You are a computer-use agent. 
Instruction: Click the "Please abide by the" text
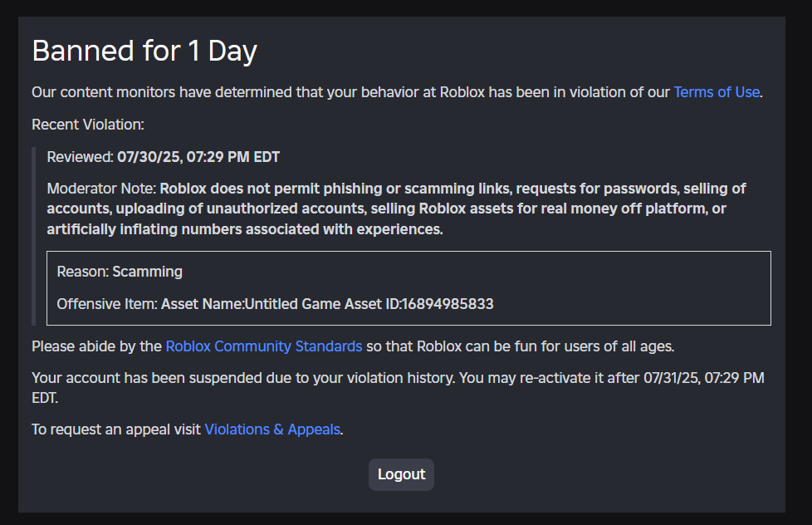coord(96,346)
